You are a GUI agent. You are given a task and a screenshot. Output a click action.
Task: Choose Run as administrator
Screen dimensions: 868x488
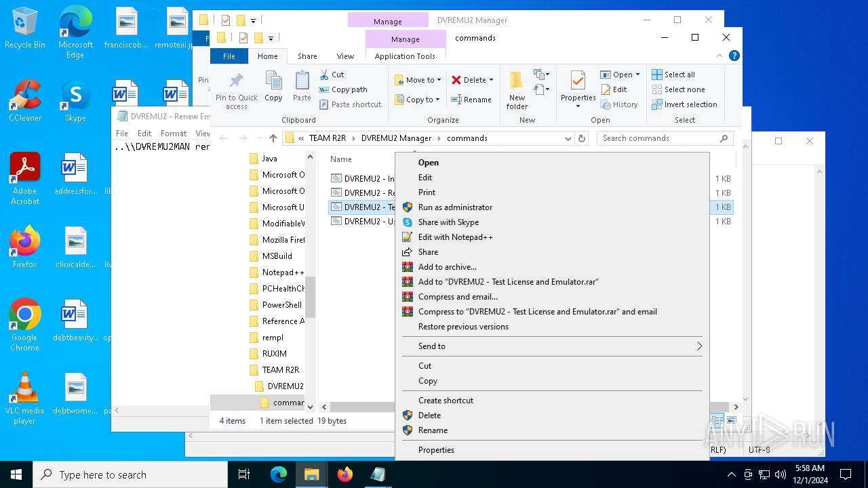(552, 207)
